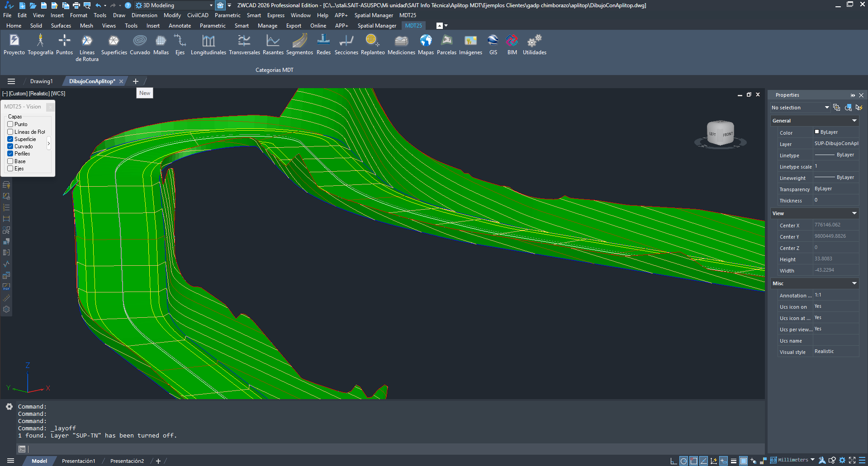
Task: Click the [Realistic] visual style control
Action: pos(39,94)
